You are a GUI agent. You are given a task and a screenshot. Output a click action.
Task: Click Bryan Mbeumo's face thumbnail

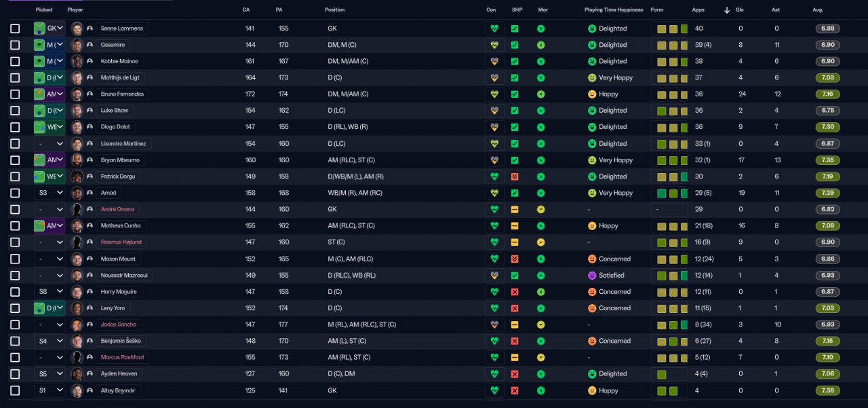click(77, 160)
